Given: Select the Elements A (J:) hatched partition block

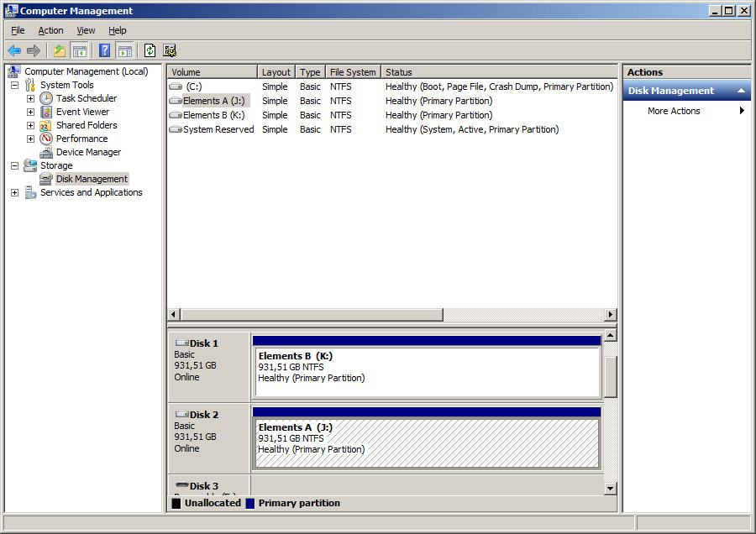Looking at the screenshot, I should pyautogui.click(x=428, y=443).
